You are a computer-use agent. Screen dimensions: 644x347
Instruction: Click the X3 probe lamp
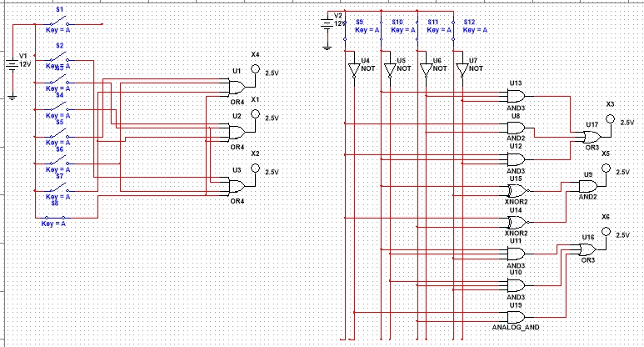pos(611,118)
